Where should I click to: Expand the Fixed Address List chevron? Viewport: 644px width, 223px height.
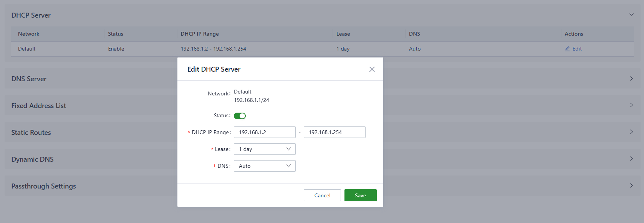631,105
